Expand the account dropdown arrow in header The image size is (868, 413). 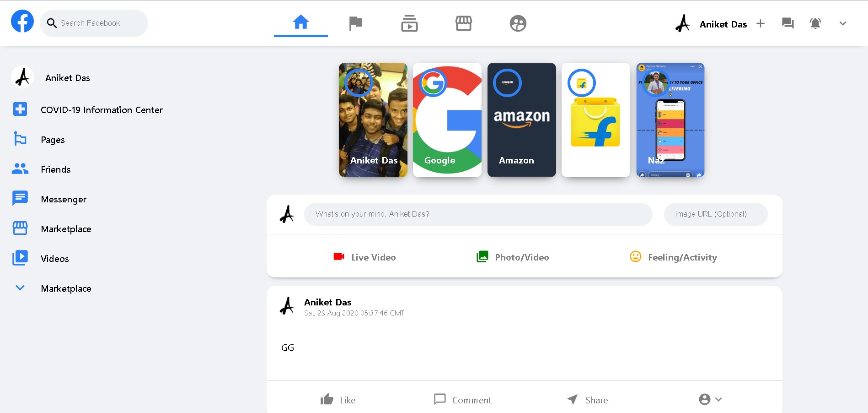[843, 23]
